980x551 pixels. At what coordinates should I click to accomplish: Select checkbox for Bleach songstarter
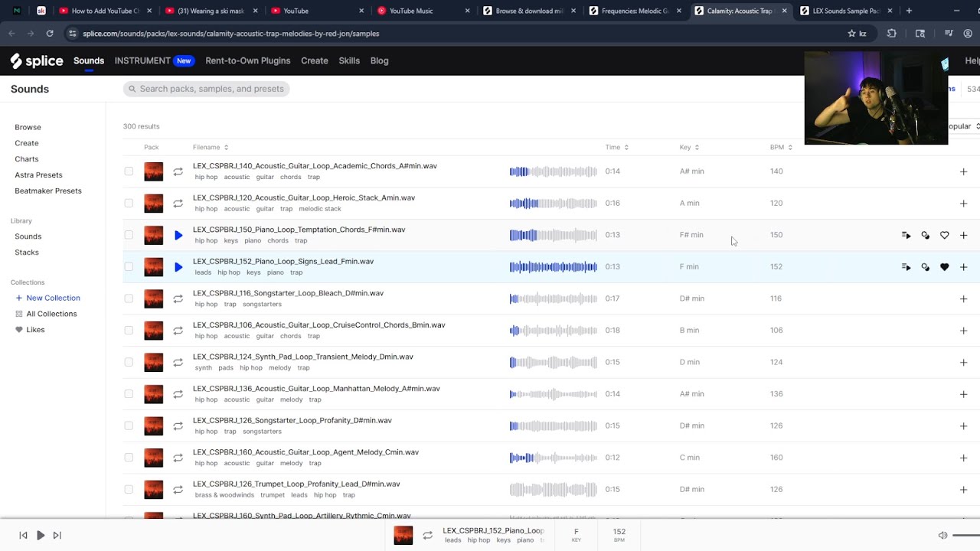129,298
